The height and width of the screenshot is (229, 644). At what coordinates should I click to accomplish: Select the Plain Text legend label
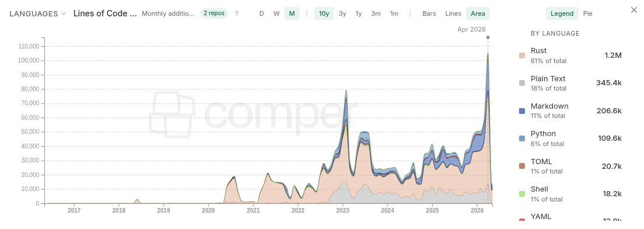click(x=548, y=78)
